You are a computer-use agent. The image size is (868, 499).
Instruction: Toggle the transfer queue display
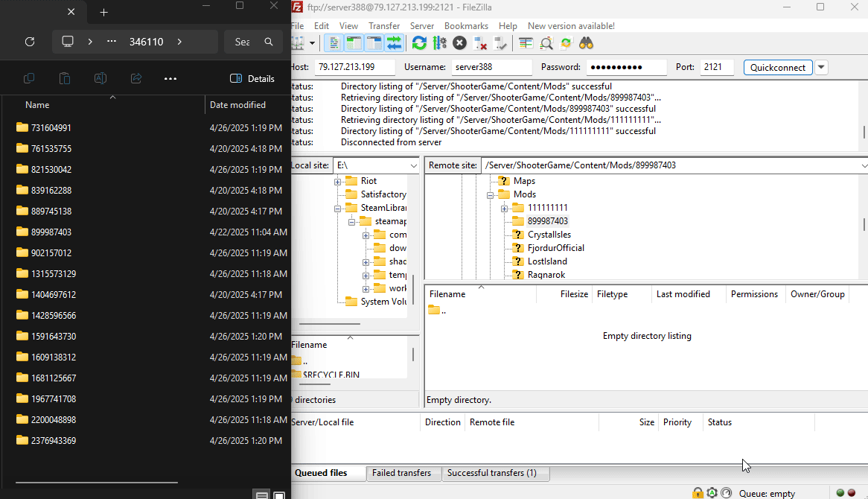(394, 43)
